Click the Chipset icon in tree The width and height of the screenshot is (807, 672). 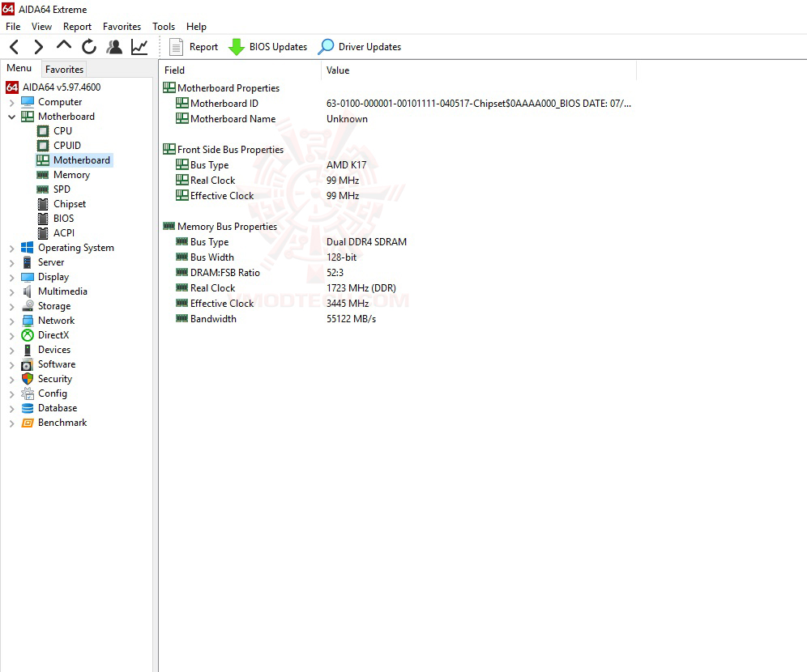click(x=43, y=204)
